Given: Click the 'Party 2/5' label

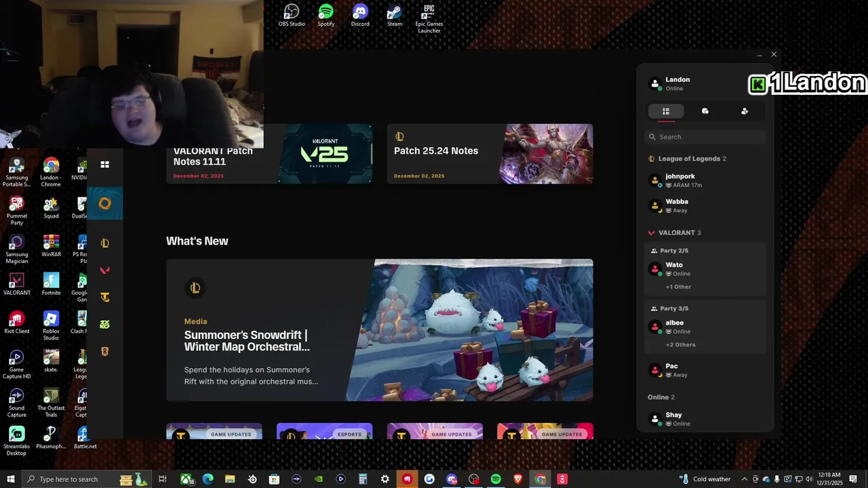Looking at the screenshot, I should point(674,251).
